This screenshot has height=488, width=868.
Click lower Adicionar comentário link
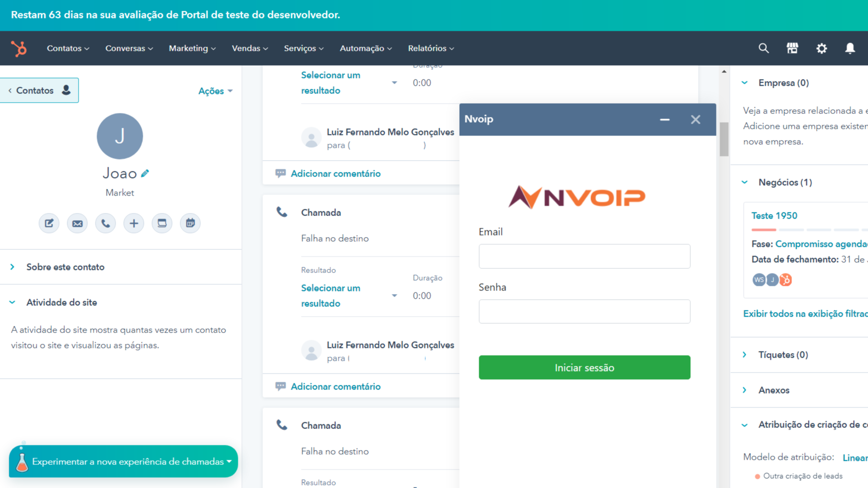point(335,386)
